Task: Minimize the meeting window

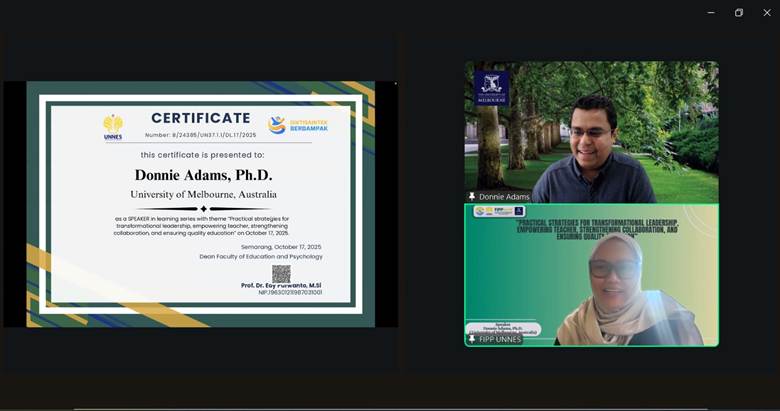Action: pyautogui.click(x=711, y=13)
